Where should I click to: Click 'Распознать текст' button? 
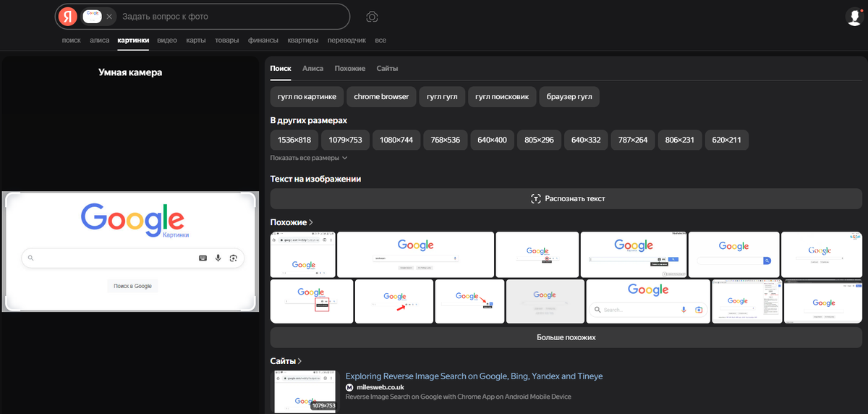click(566, 199)
